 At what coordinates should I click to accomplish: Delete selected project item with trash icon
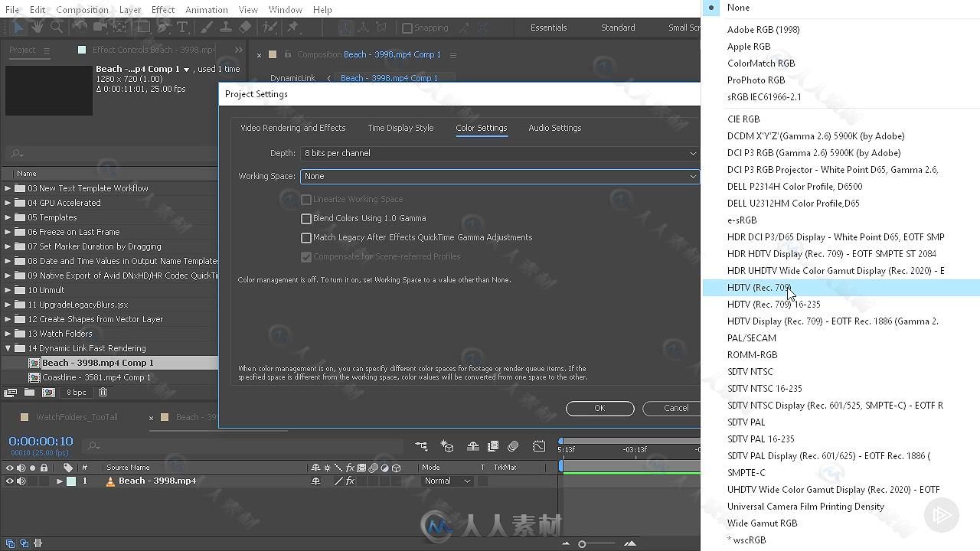click(x=103, y=393)
